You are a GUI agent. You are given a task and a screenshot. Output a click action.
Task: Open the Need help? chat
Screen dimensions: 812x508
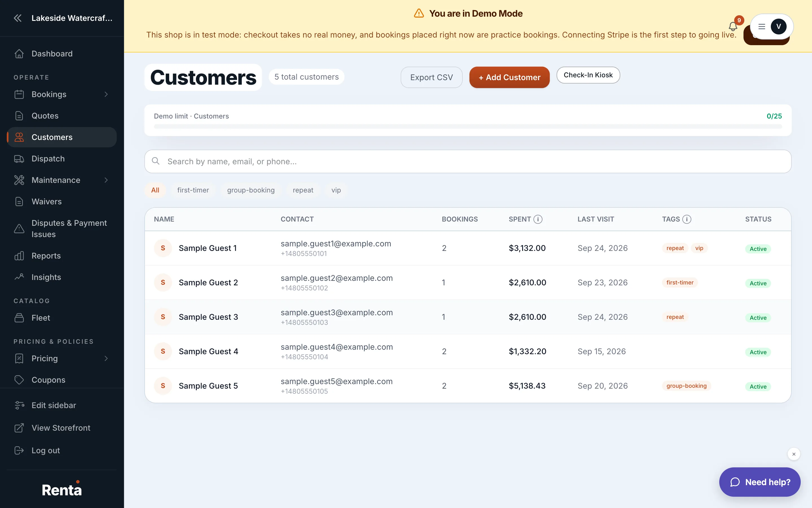point(760,482)
